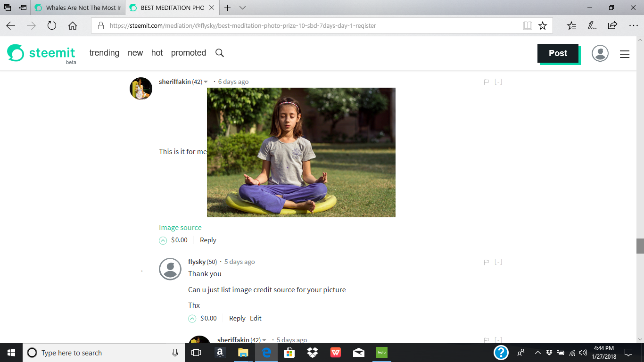Select trending in the navigation menu
The height and width of the screenshot is (362, 644).
point(104,53)
